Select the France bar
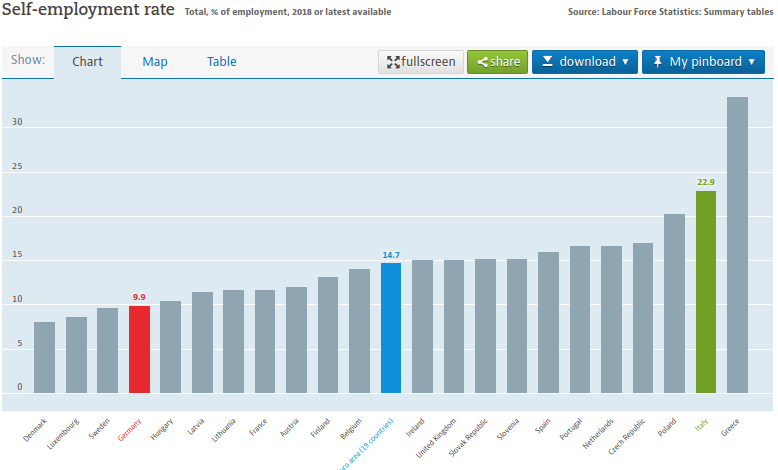 pos(265,341)
